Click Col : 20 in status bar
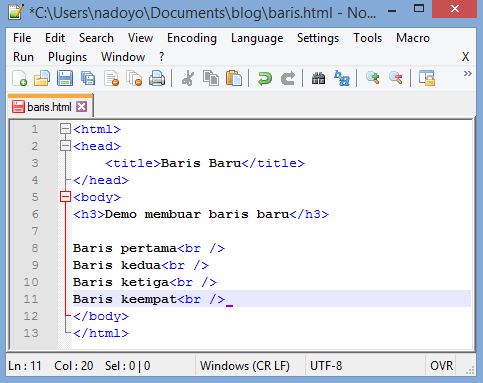483x383 pixels. 74,366
